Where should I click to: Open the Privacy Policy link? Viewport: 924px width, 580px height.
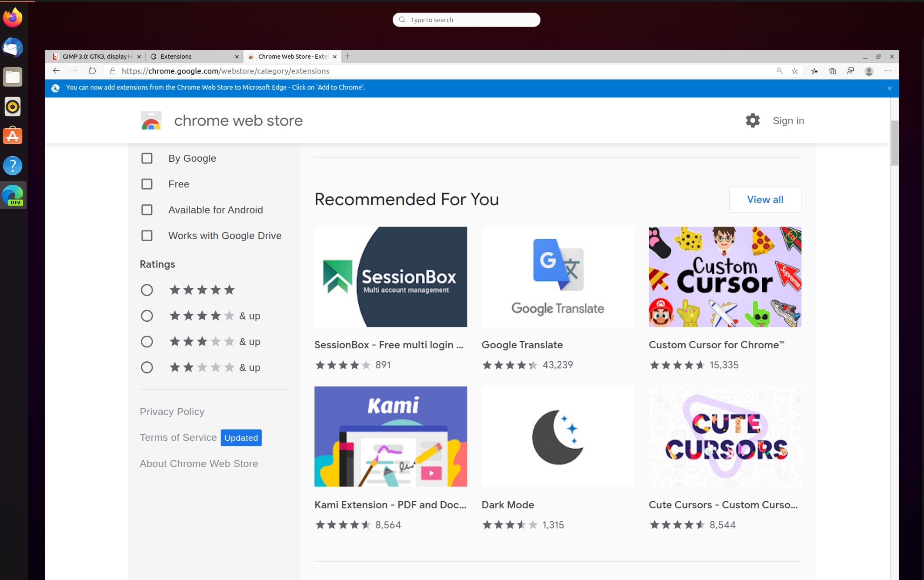pyautogui.click(x=172, y=411)
